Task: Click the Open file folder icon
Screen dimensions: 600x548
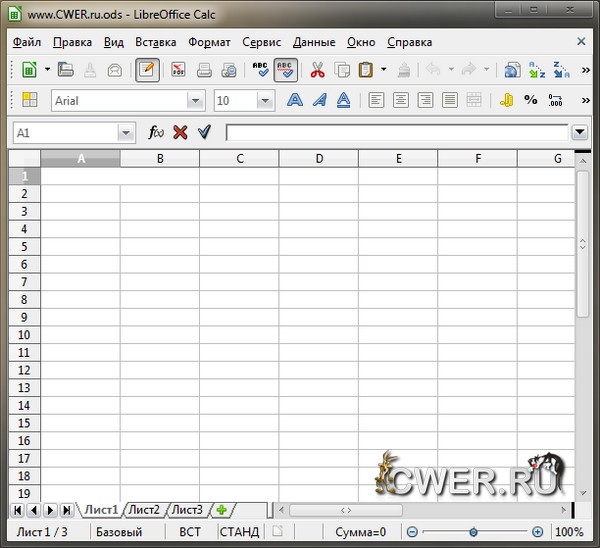Action: pos(66,70)
